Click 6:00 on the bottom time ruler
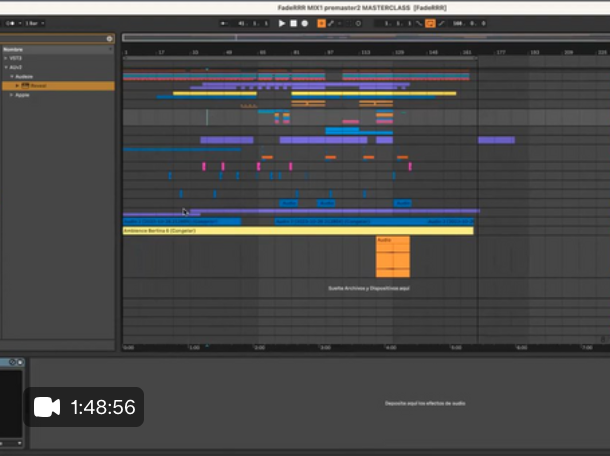The width and height of the screenshot is (610, 456). [521, 347]
